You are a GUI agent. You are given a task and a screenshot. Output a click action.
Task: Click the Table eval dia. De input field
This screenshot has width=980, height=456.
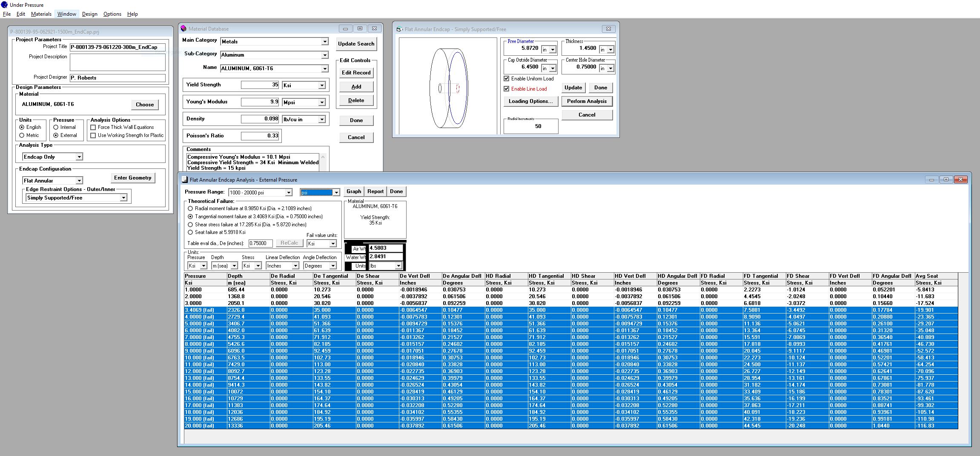pyautogui.click(x=261, y=243)
